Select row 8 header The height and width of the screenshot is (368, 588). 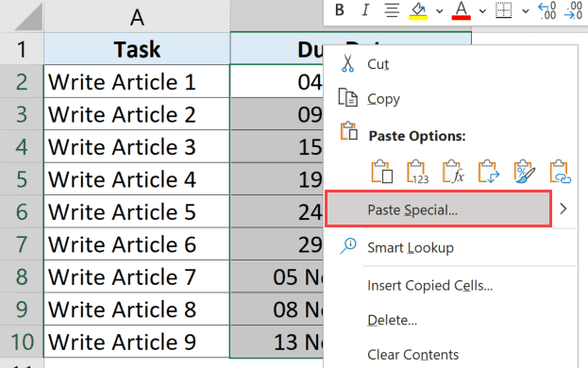click(22, 276)
